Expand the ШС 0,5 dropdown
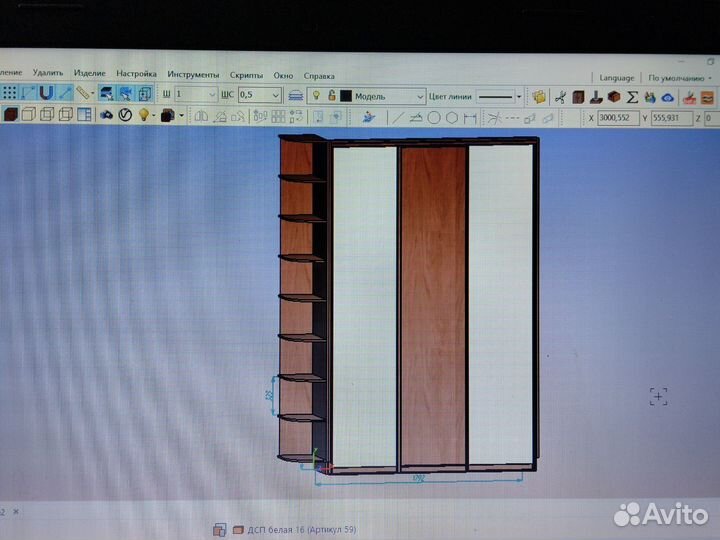Image resolution: width=720 pixels, height=540 pixels. [x=275, y=95]
